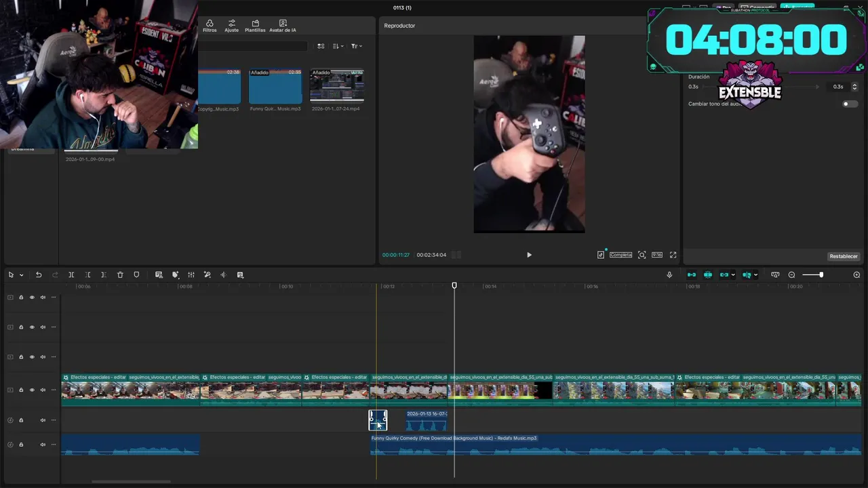
Task: Lock the Funny Quirky Comedy audio track
Action: point(21,445)
